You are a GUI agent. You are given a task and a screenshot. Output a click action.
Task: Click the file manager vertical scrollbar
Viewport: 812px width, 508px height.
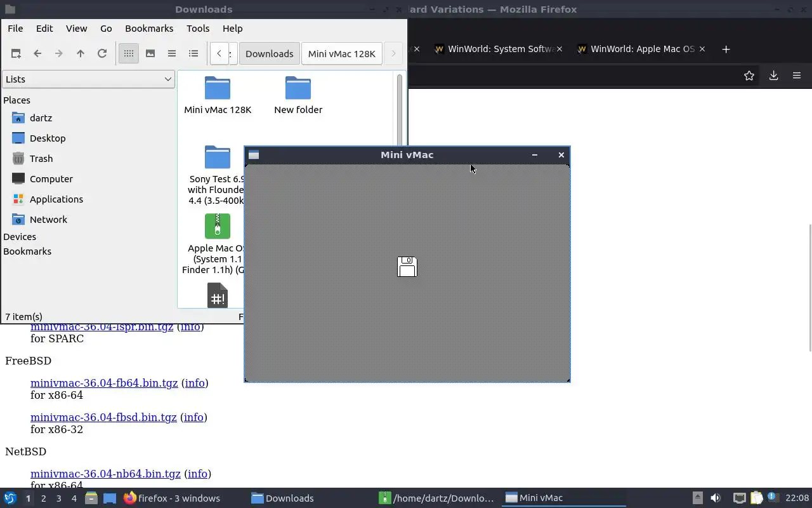tap(400, 111)
